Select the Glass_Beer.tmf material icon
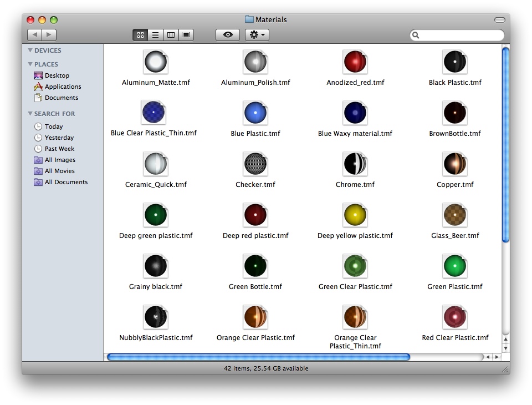The image size is (532, 405). coord(454,215)
